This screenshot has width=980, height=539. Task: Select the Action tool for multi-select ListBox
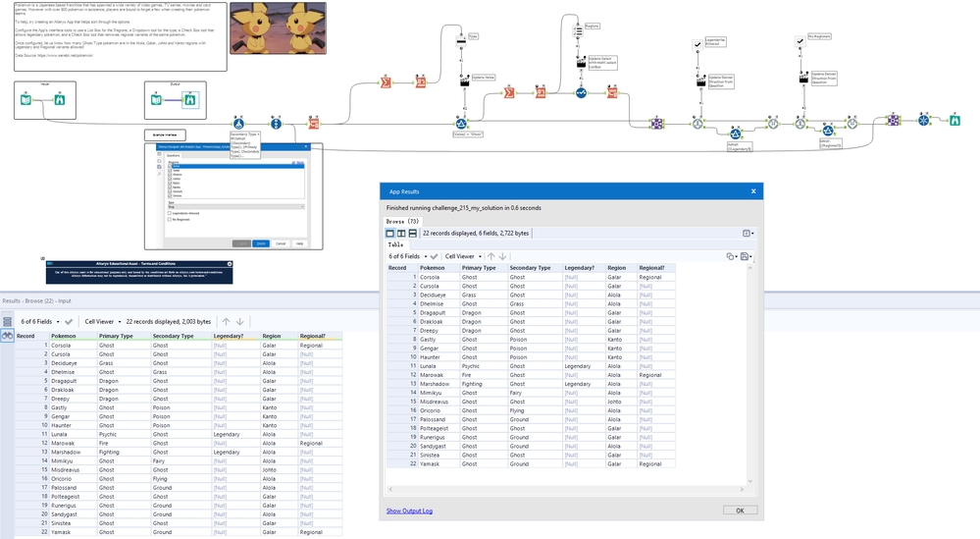pyautogui.click(x=582, y=63)
